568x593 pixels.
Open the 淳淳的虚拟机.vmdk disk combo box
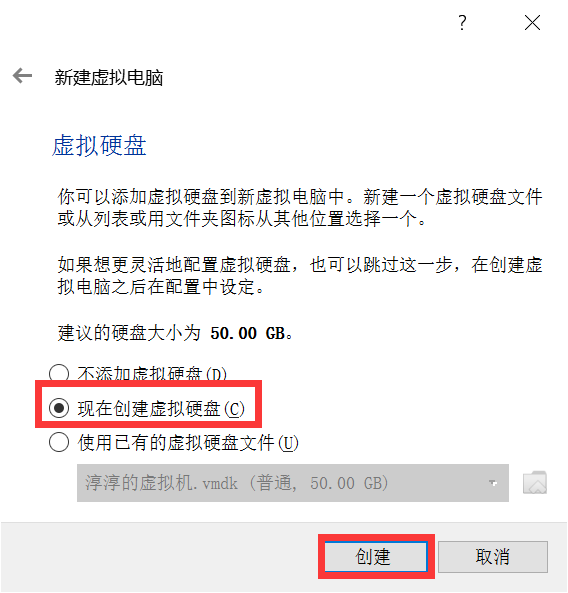(293, 483)
